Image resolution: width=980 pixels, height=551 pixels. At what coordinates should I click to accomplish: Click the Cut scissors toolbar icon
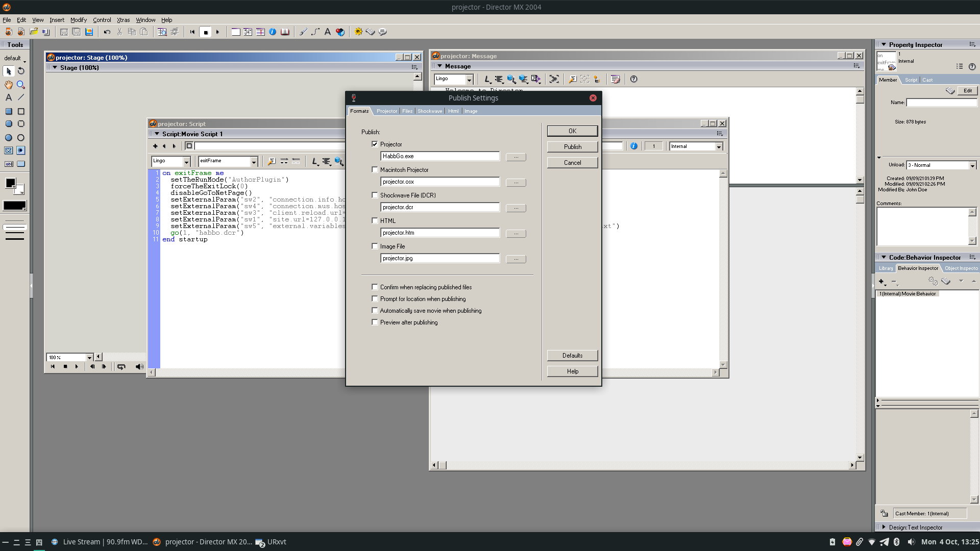point(119,32)
